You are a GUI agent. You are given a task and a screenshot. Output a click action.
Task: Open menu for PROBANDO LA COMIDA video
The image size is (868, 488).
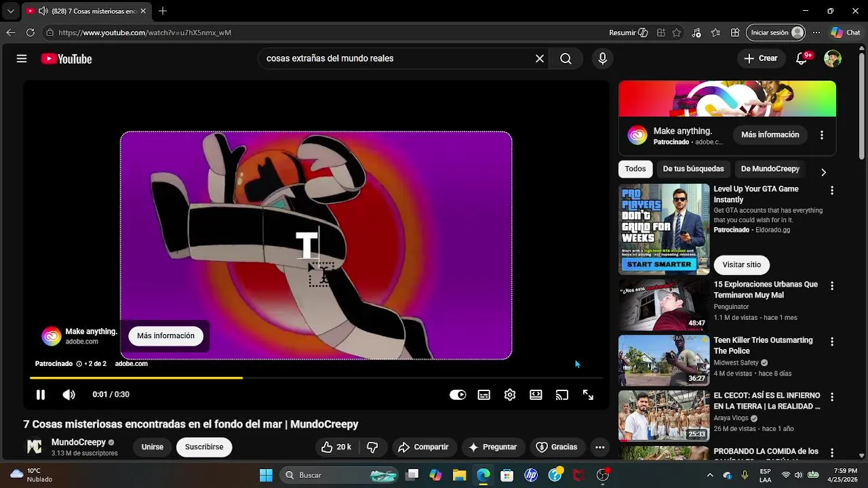pyautogui.click(x=832, y=453)
